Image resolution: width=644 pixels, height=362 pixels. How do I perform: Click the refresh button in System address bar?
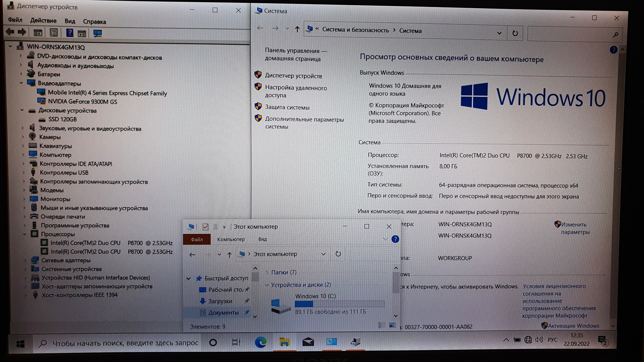click(515, 33)
